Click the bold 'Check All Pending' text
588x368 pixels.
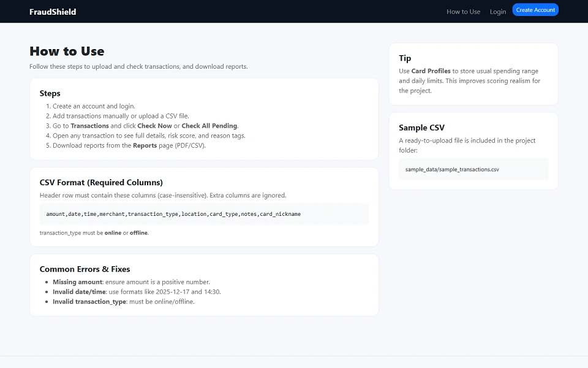tap(209, 126)
